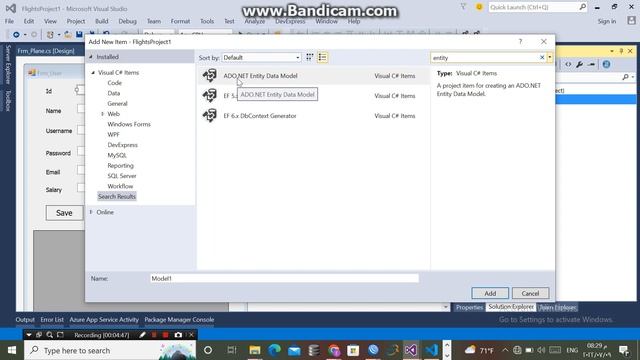Open Visual Studio Code from the taskbar

point(431,350)
